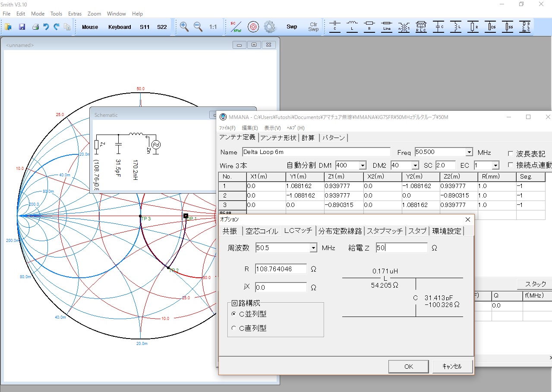The width and height of the screenshot is (552, 392).
Task: Insert the parallel RLC series element
Action: [x=421, y=27]
